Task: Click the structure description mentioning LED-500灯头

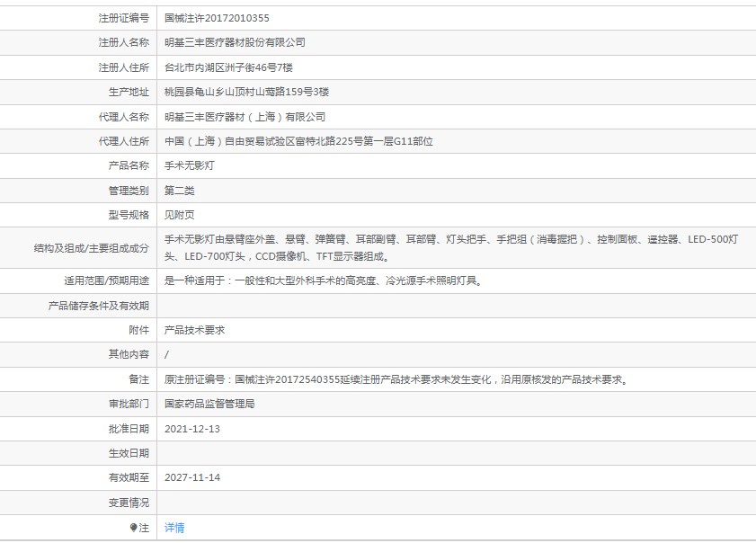Action: [451, 248]
